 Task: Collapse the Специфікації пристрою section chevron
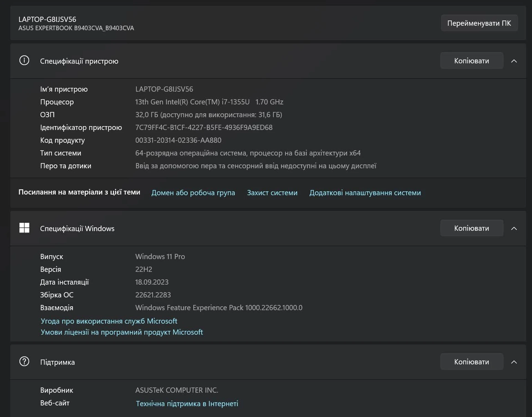[514, 61]
